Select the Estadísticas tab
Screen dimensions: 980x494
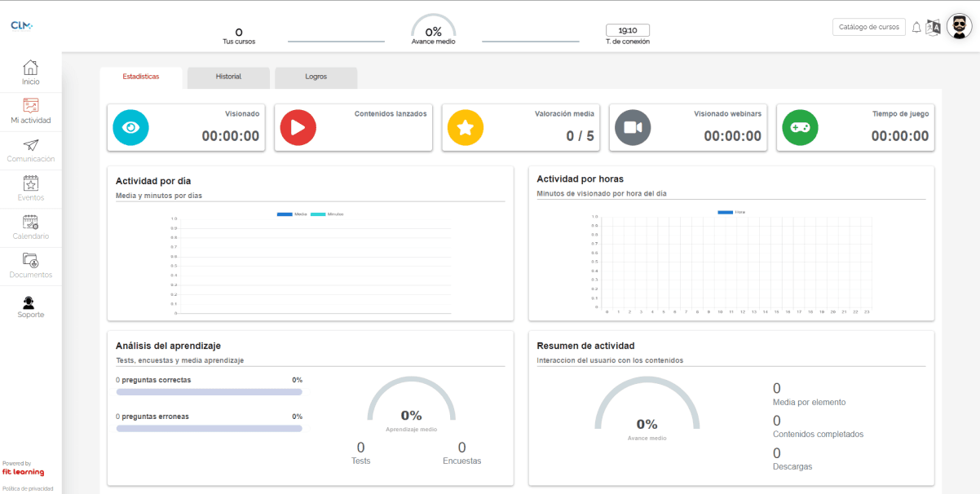point(141,77)
